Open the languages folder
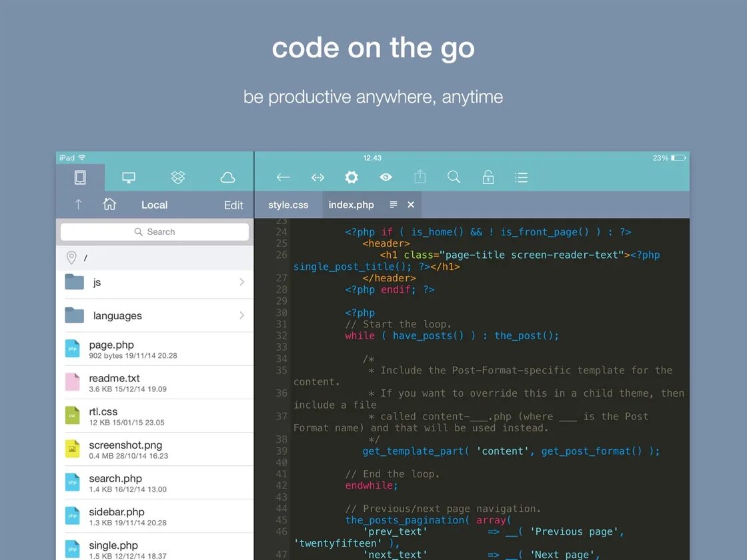 coord(155,316)
